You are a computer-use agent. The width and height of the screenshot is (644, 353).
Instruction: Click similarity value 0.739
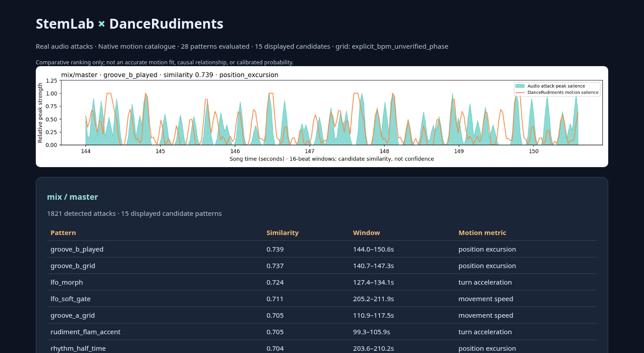(x=275, y=249)
